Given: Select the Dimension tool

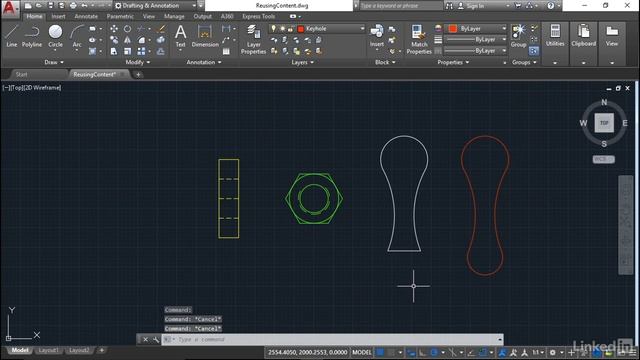Looking at the screenshot, I should 205,36.
